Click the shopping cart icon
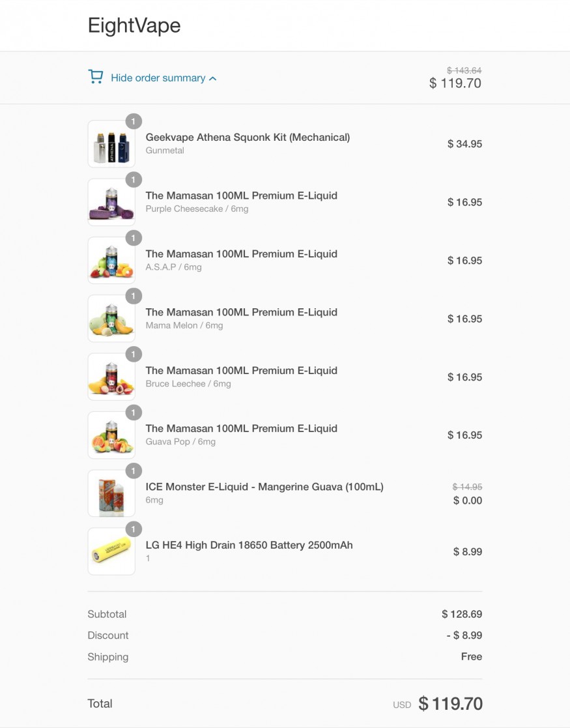 point(96,77)
